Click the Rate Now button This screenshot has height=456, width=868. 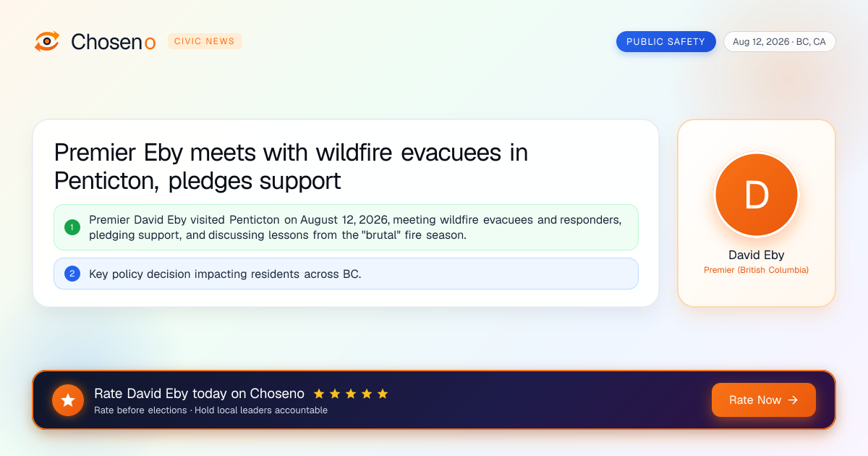coord(763,400)
